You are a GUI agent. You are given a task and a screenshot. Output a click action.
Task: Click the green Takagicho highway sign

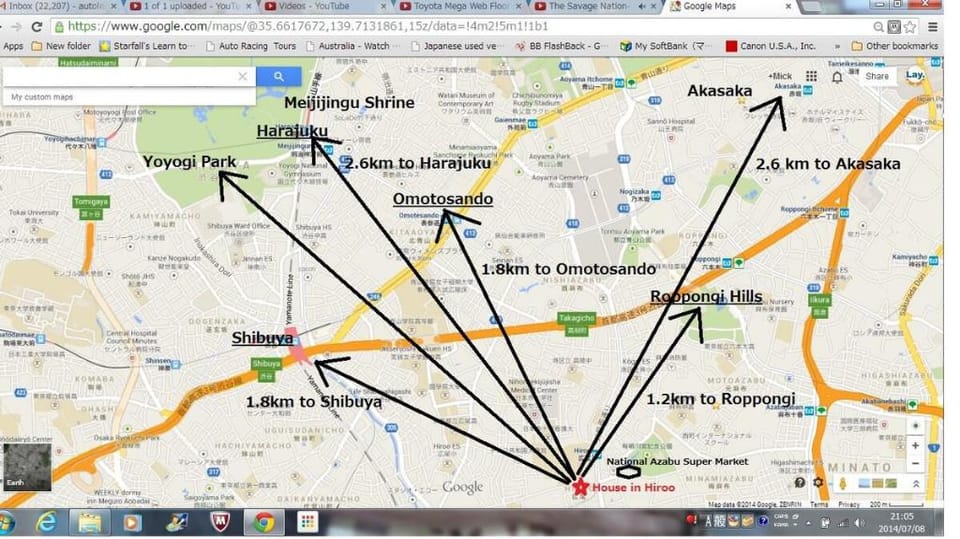576,323
